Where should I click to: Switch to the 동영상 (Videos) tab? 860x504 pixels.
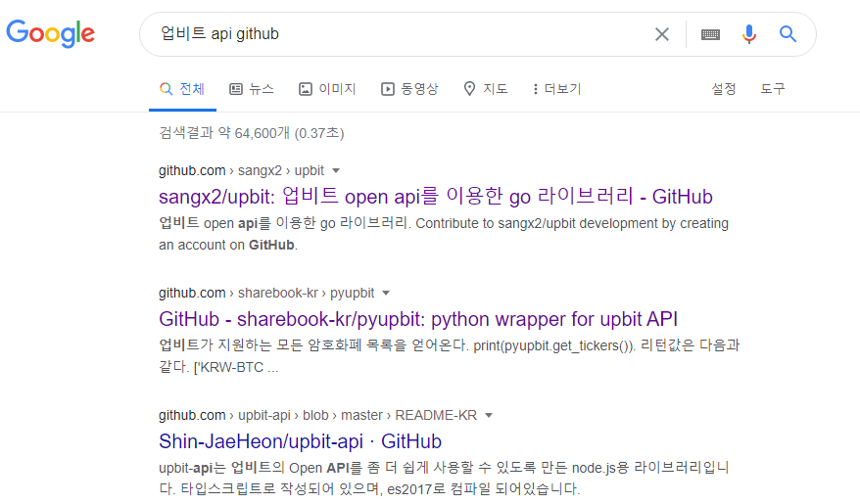click(409, 89)
